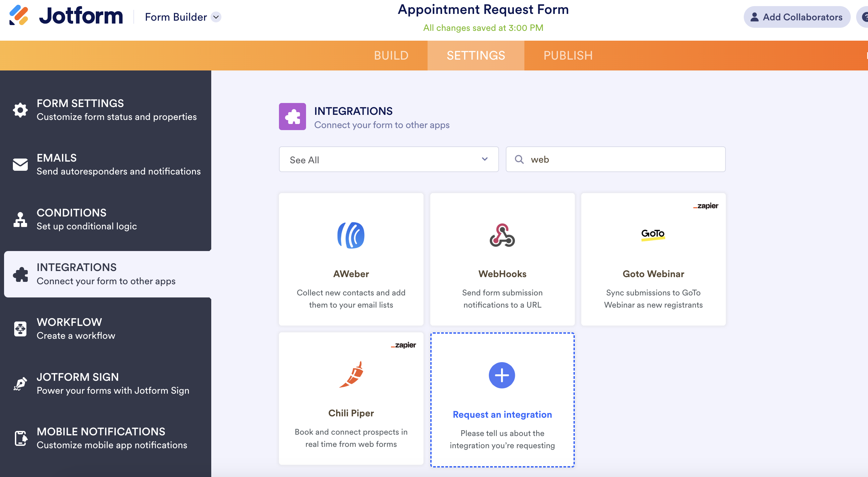Screen dimensions: 868x477
Task: Click the Jotform Sign pen icon
Action: tap(20, 383)
